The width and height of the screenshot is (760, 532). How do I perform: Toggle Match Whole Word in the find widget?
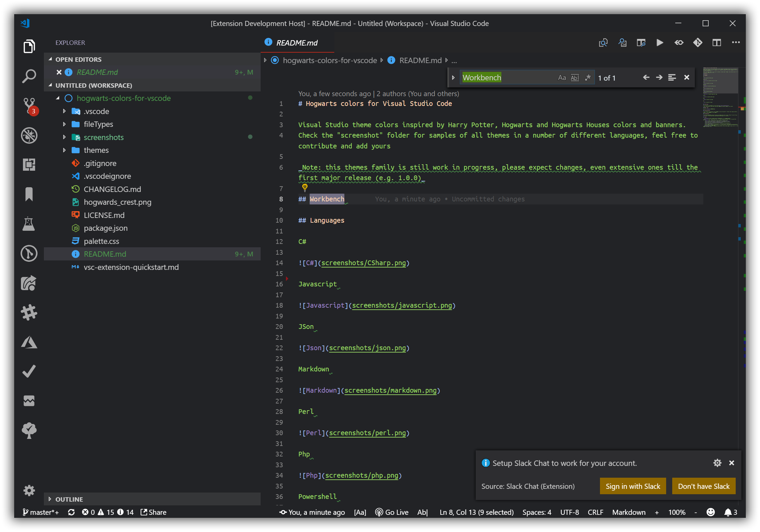[575, 78]
